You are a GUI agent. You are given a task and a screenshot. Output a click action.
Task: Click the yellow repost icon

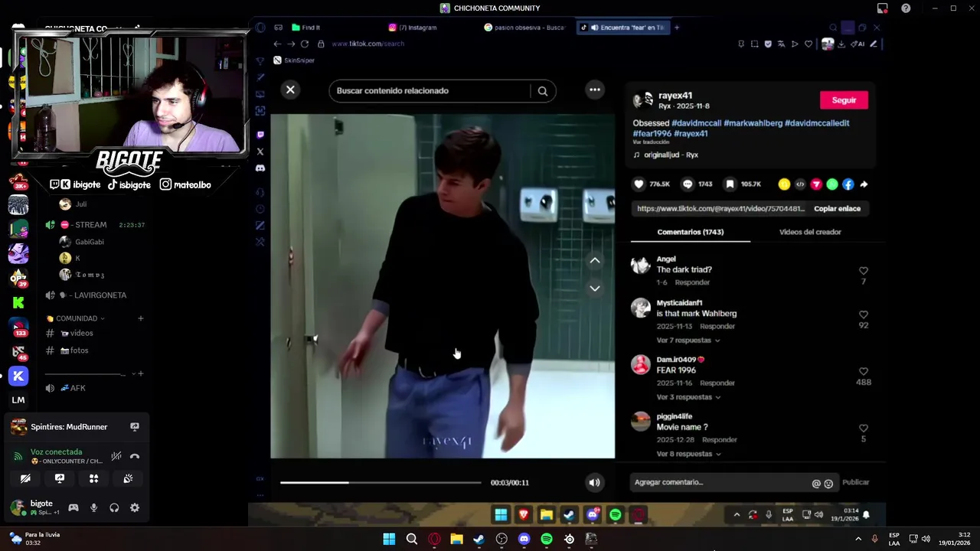click(x=784, y=184)
